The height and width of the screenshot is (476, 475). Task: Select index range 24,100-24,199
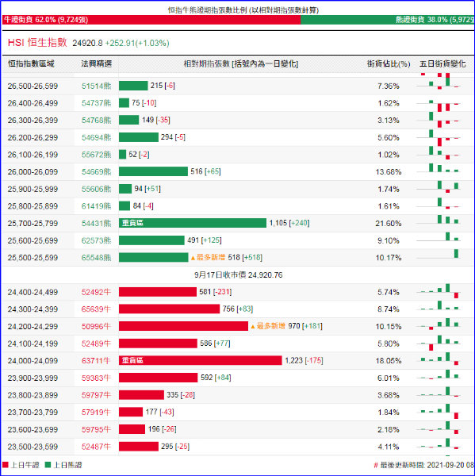click(x=33, y=344)
